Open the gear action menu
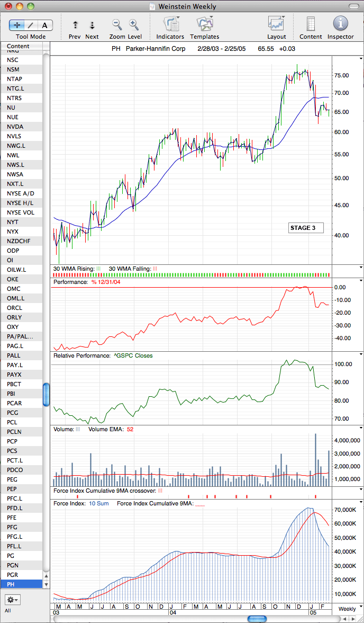 pyautogui.click(x=12, y=600)
